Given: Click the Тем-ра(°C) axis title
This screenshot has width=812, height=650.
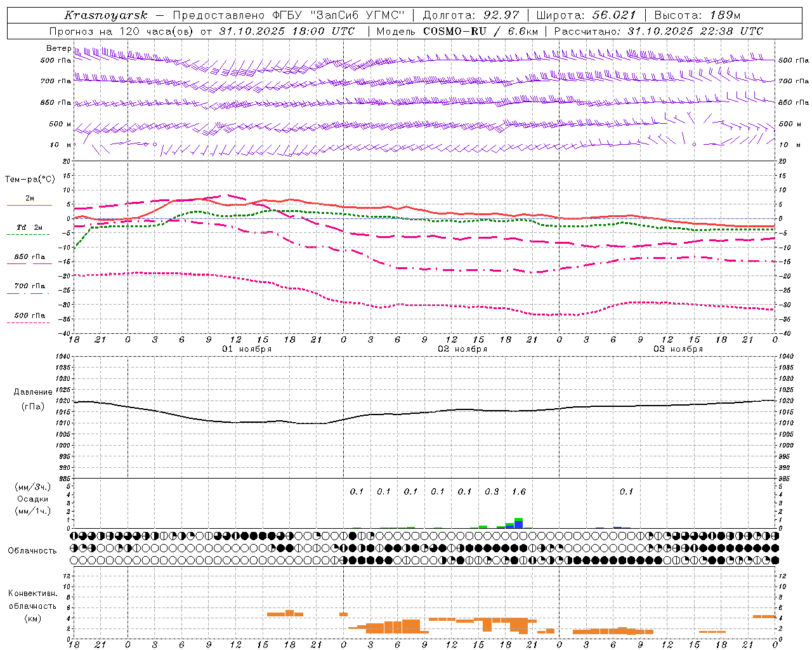Looking at the screenshot, I should point(30,180).
